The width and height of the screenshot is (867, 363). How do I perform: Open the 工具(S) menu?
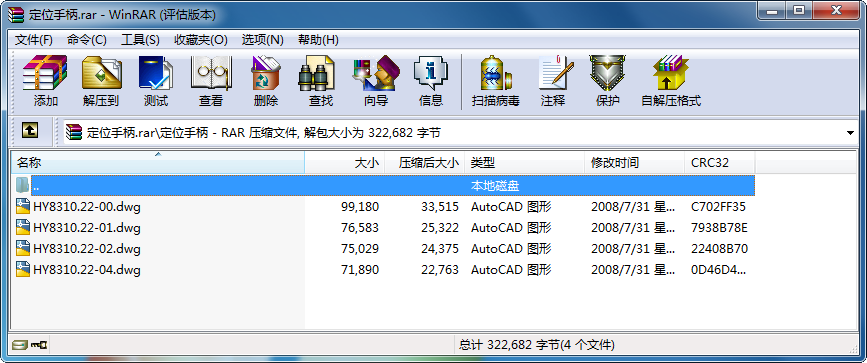(x=140, y=40)
